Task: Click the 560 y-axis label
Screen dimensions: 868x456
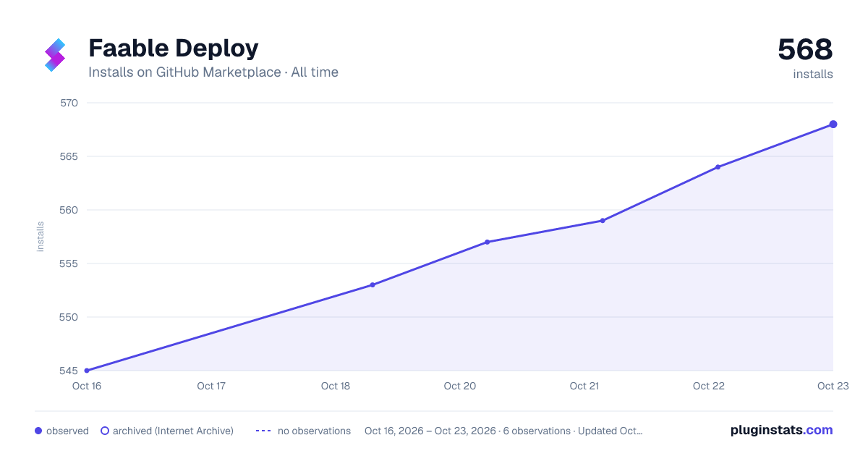Action: coord(69,210)
